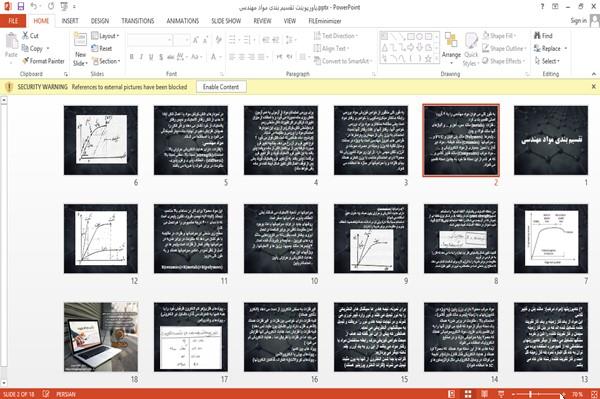Click the scroll up arrow of slide sorter

pos(4,100)
